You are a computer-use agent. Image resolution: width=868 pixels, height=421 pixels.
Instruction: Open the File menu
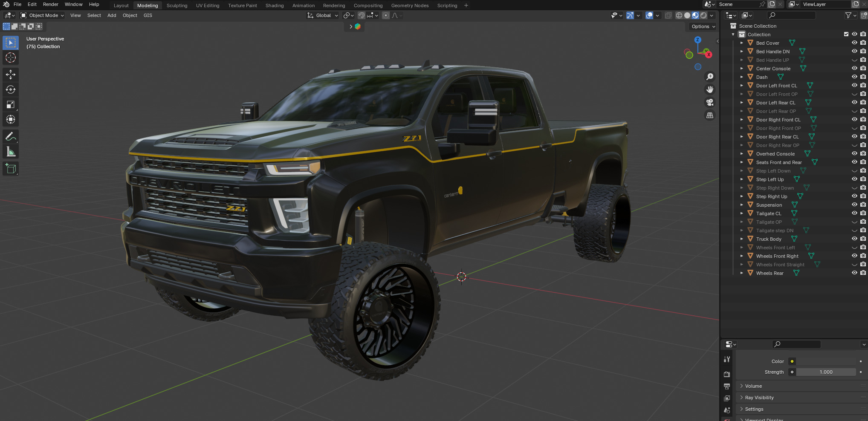(17, 4)
